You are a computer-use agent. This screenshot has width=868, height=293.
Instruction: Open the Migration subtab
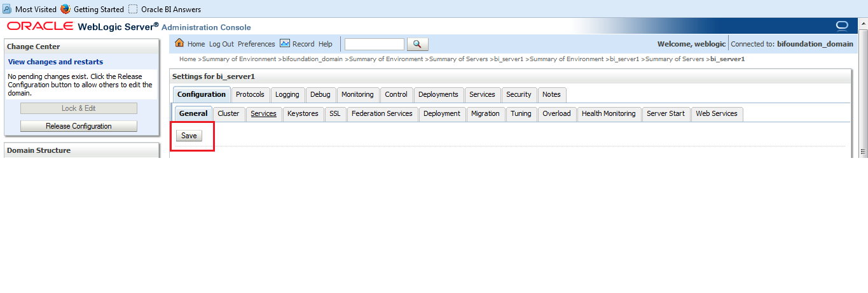[485, 113]
